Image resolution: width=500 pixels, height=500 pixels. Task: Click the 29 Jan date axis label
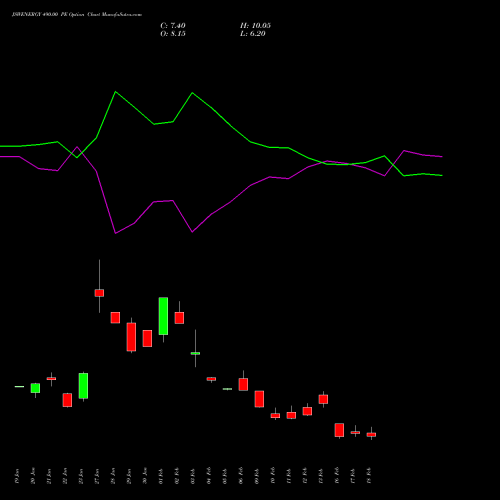129,476
